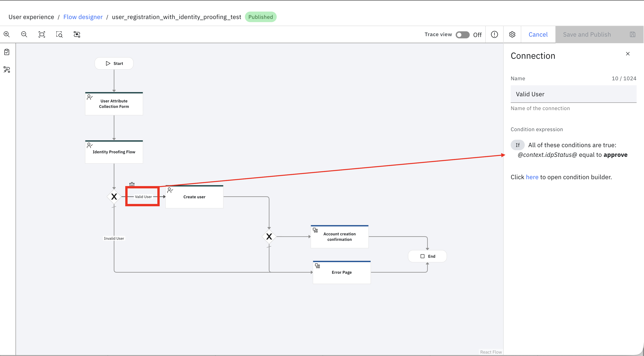Select Identity Proofing Flow node
The width and height of the screenshot is (644, 356).
click(x=114, y=152)
